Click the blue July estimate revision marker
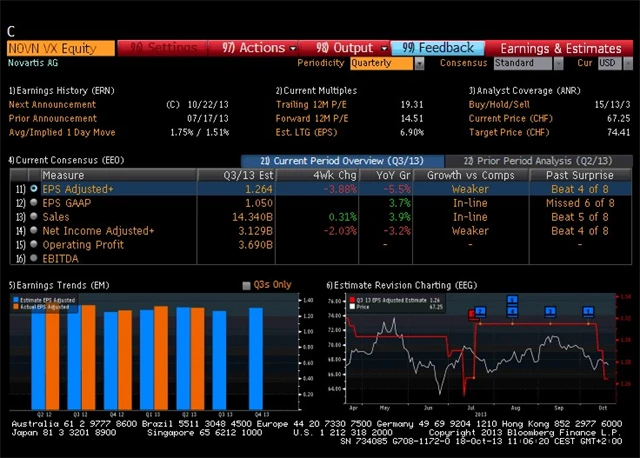Image resolution: width=640 pixels, height=458 pixels. point(480,312)
